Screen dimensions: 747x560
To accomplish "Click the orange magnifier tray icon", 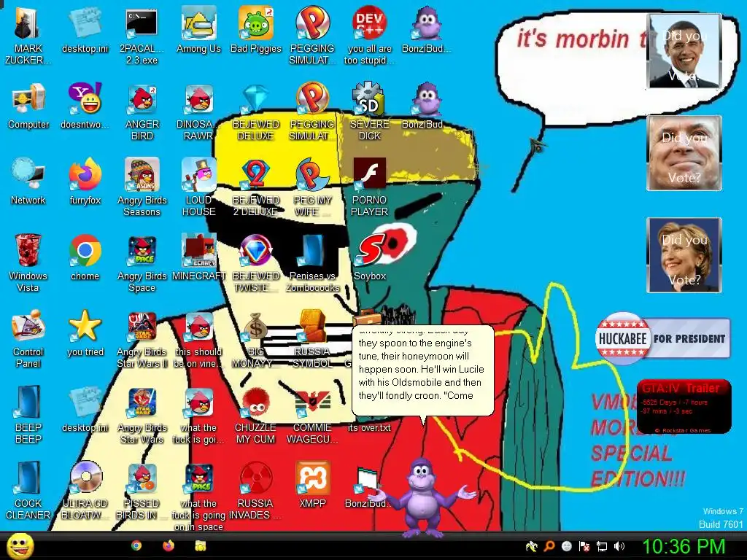I will pyautogui.click(x=549, y=546).
